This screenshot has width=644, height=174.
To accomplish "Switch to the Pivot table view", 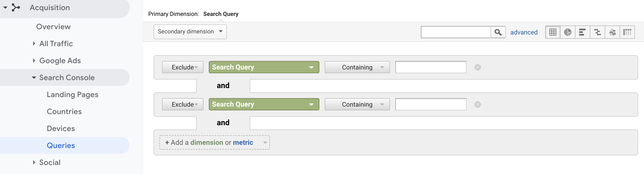I will click(628, 32).
